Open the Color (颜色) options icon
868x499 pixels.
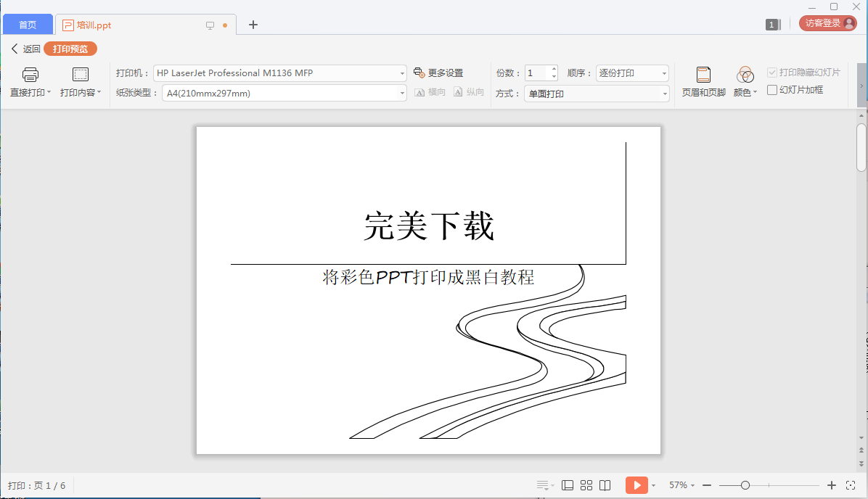pyautogui.click(x=745, y=75)
